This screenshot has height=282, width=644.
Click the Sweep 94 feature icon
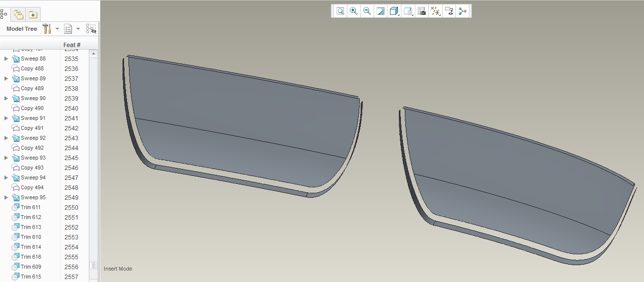click(15, 177)
